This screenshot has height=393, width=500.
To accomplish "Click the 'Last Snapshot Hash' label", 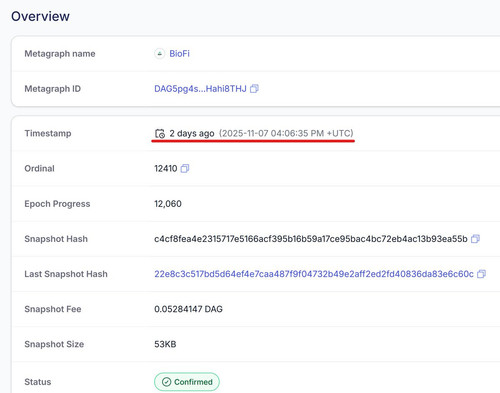I will [x=66, y=274].
